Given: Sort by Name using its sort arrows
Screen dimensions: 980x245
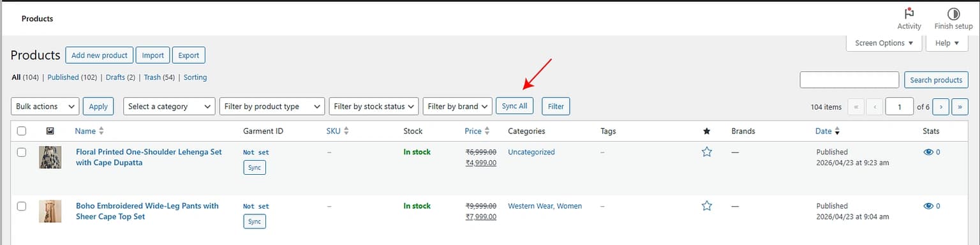Looking at the screenshot, I should pyautogui.click(x=101, y=131).
